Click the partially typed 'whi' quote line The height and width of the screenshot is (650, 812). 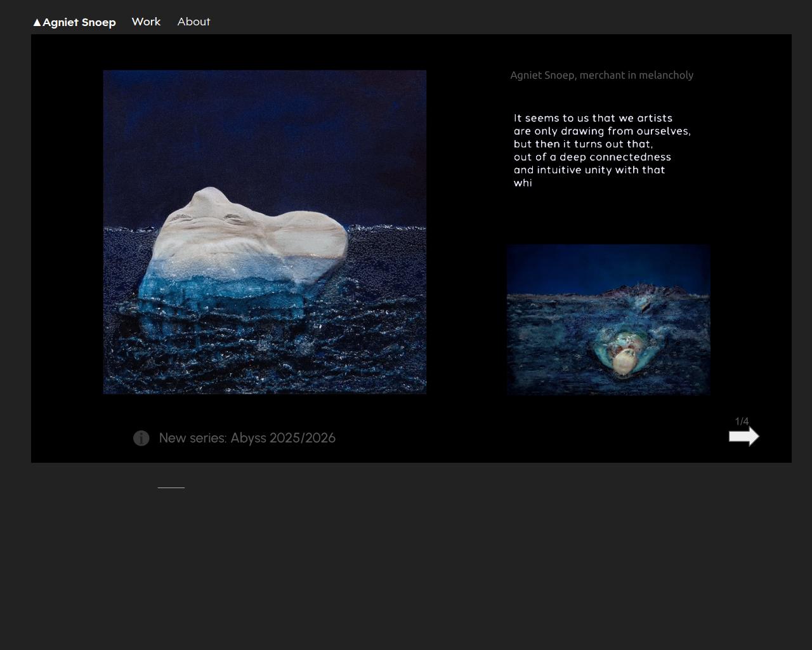point(523,183)
